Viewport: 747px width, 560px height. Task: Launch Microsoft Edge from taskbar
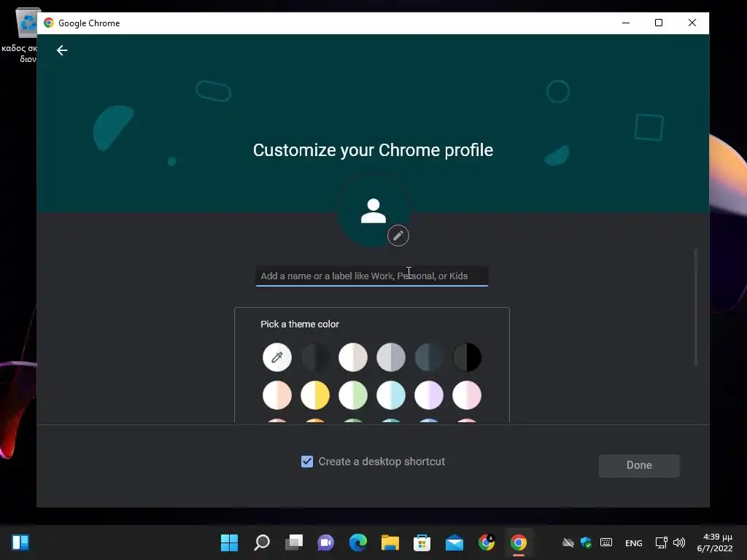pyautogui.click(x=357, y=542)
